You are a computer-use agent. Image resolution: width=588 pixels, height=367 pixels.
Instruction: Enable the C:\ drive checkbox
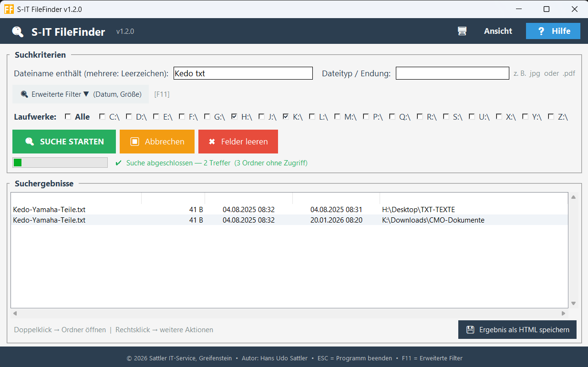(x=101, y=116)
